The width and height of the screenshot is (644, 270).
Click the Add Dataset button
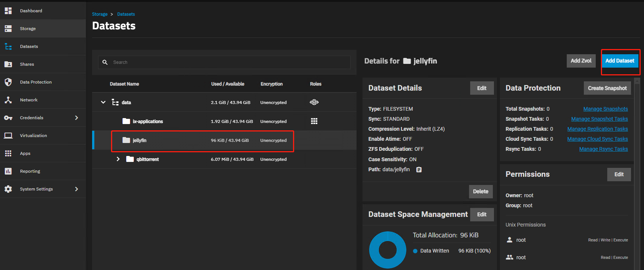click(x=620, y=61)
